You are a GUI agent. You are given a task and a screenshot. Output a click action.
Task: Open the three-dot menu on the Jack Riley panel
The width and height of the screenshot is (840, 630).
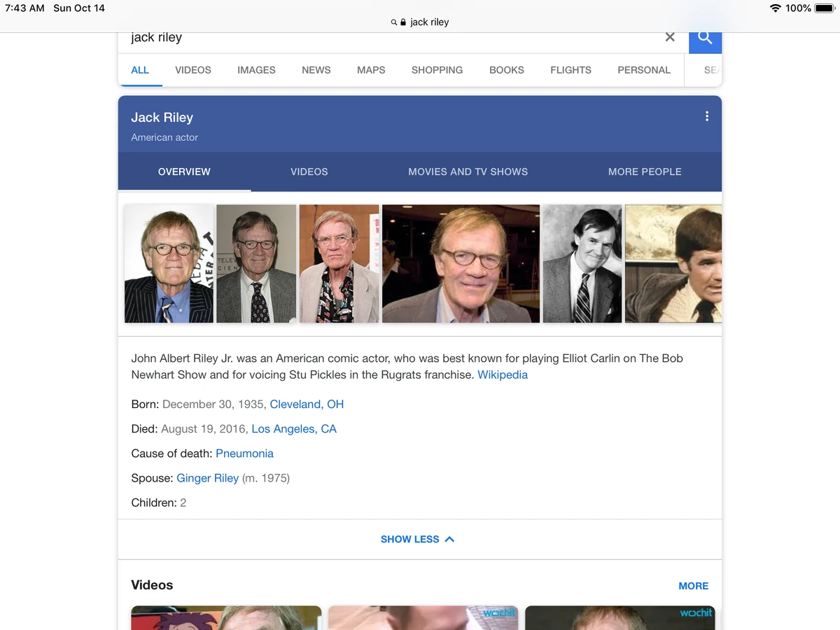coord(707,116)
